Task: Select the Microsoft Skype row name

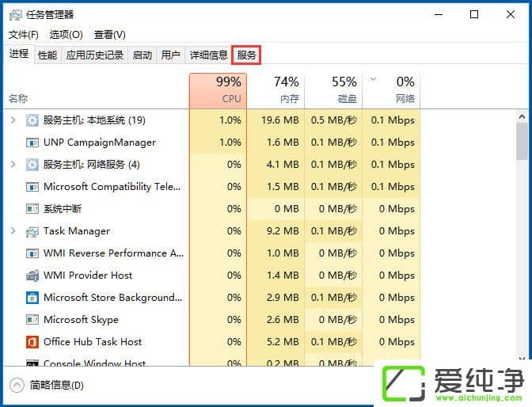Action: [81, 320]
